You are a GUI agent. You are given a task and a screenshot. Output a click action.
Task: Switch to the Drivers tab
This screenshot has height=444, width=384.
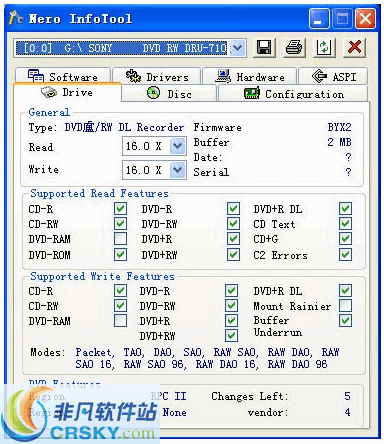pyautogui.click(x=157, y=76)
